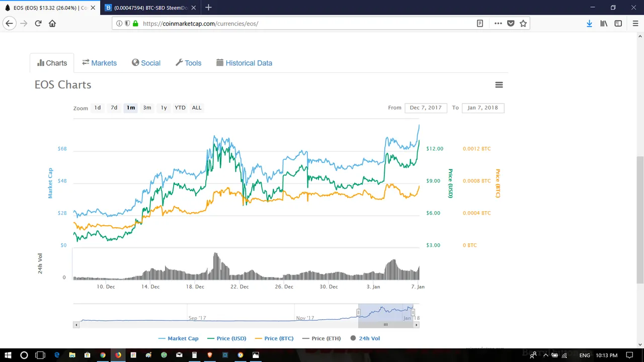Edit the To date field

coord(483,108)
